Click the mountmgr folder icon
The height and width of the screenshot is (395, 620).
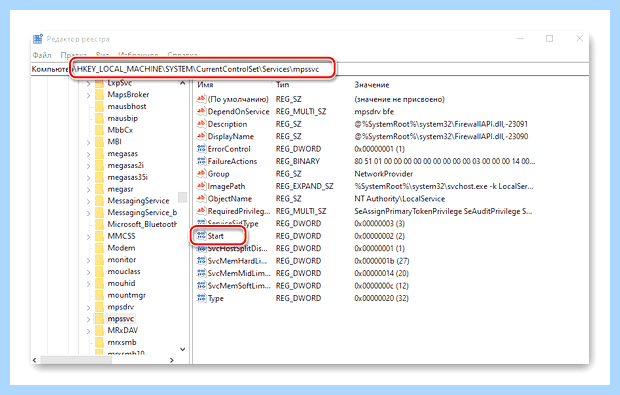tap(99, 295)
